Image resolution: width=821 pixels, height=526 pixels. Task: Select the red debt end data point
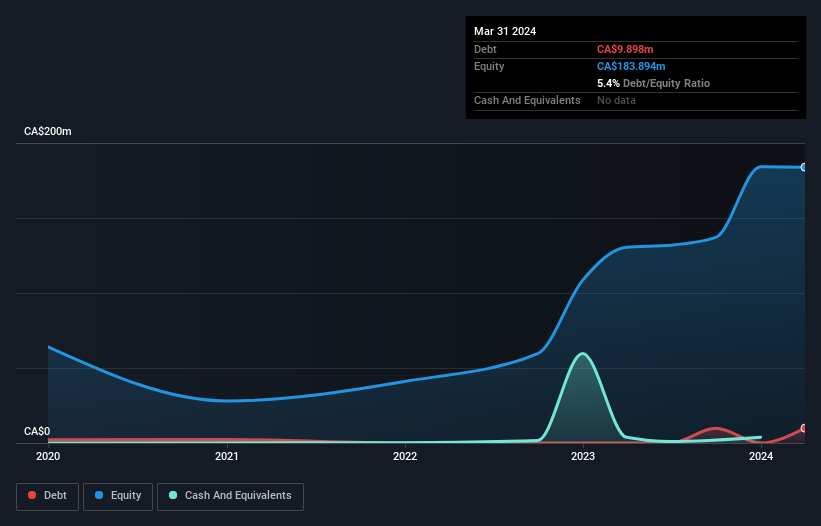coord(804,428)
